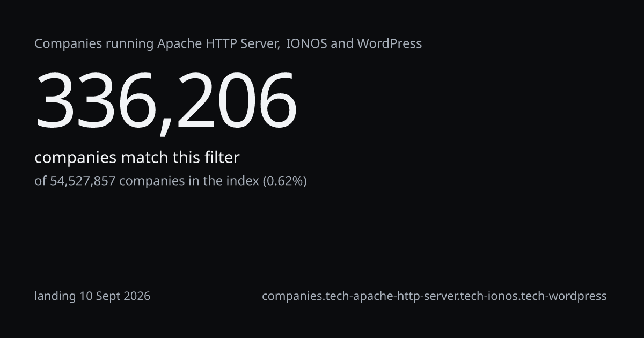The height and width of the screenshot is (338, 644).
Task: Click the '(0.62%)' percentage text
Action: [284, 181]
